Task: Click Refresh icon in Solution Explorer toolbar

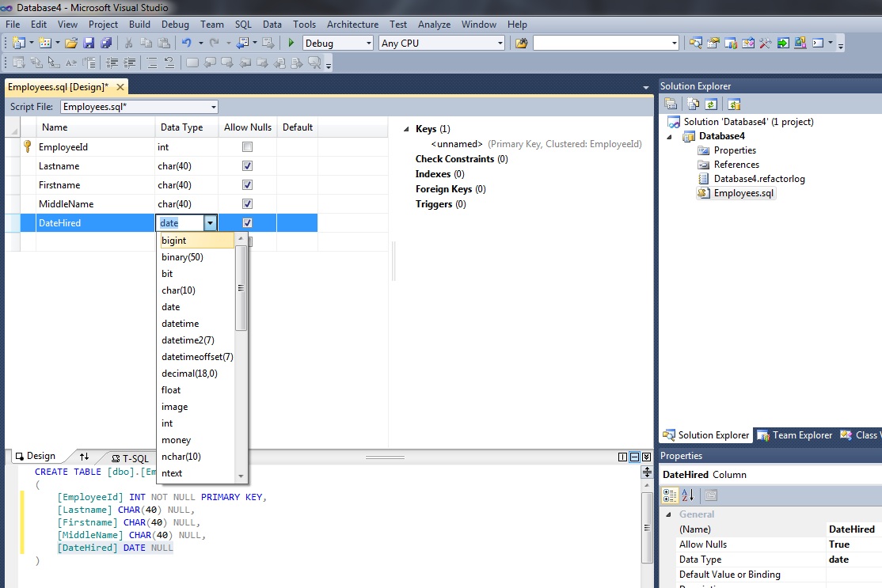Action: pyautogui.click(x=711, y=104)
